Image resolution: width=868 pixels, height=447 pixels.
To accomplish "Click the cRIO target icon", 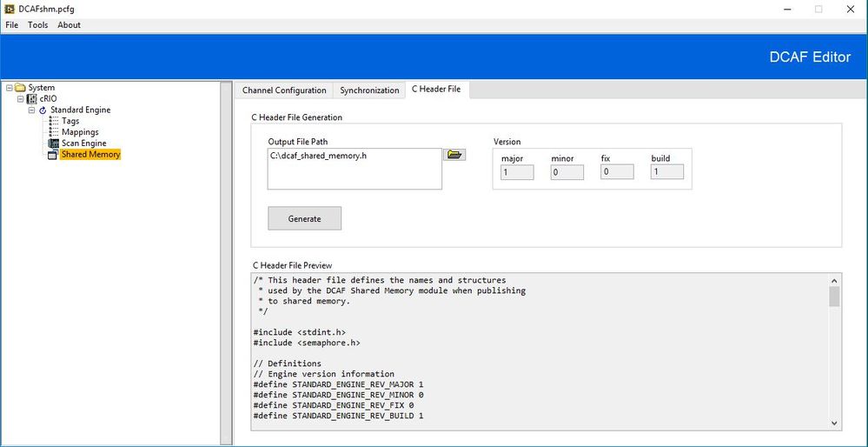I will [32, 99].
